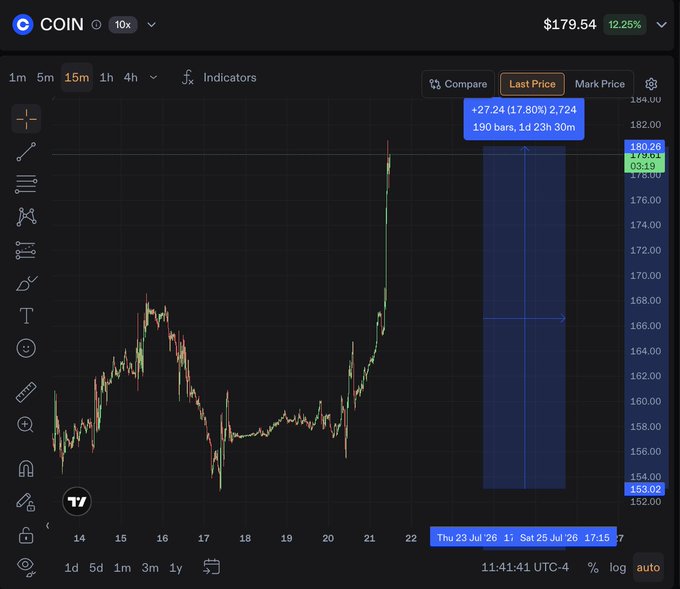Open the Compare symbols button
Screen dimensions: 680x589
[458, 84]
